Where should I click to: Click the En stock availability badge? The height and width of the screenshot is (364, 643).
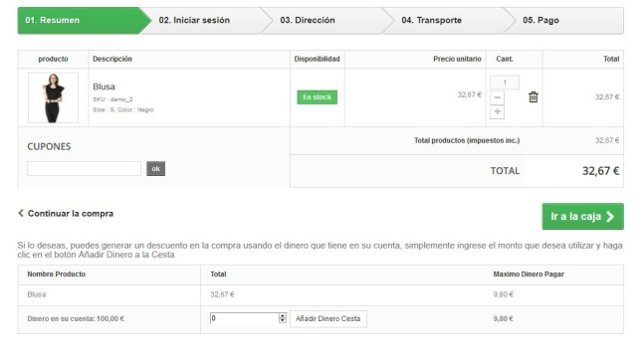point(317,97)
